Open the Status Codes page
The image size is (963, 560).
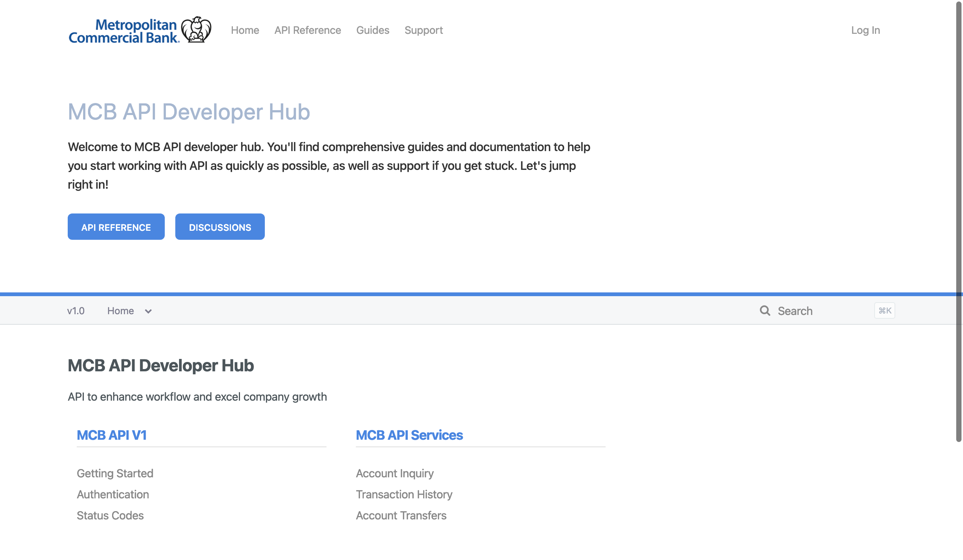click(x=110, y=515)
